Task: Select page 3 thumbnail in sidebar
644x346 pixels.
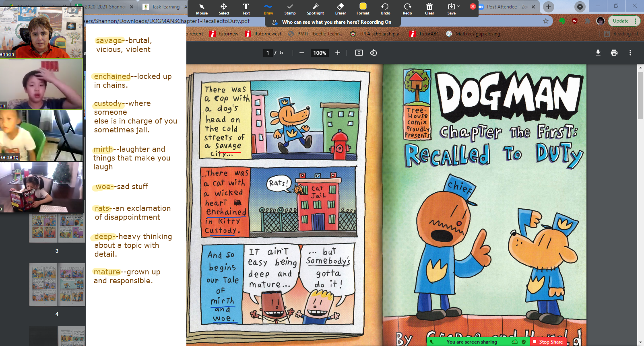Action: 57,228
